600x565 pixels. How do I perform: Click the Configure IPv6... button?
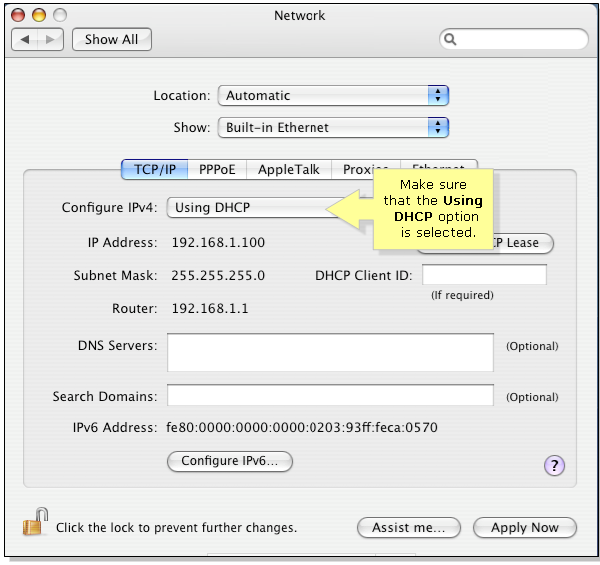(x=230, y=461)
